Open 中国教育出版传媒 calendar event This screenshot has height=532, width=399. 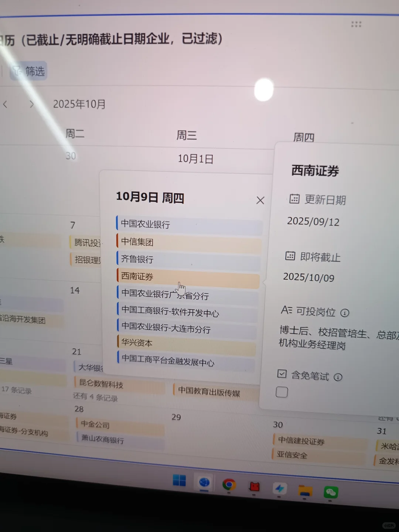tap(216, 392)
